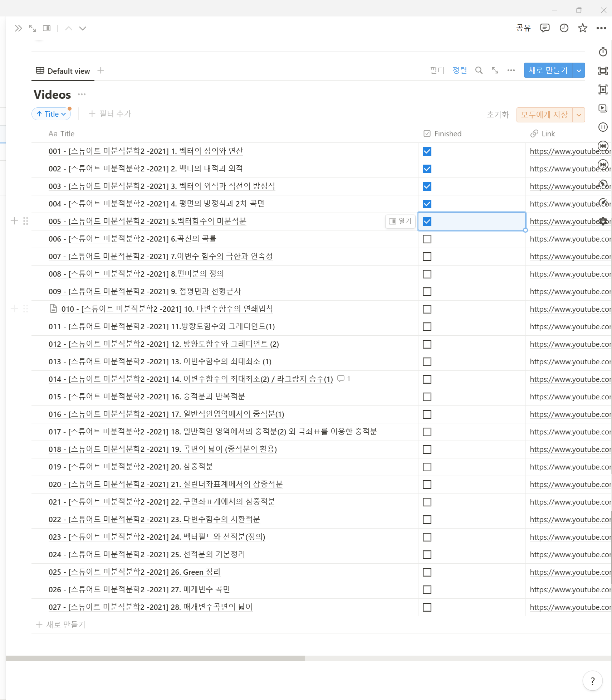Click the stopwatch timer icon in sidebar

click(603, 52)
